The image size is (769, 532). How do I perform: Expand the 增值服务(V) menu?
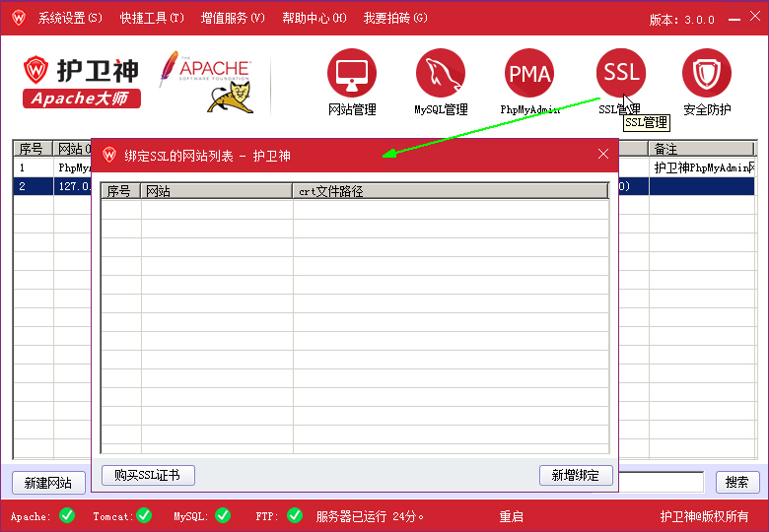point(233,19)
